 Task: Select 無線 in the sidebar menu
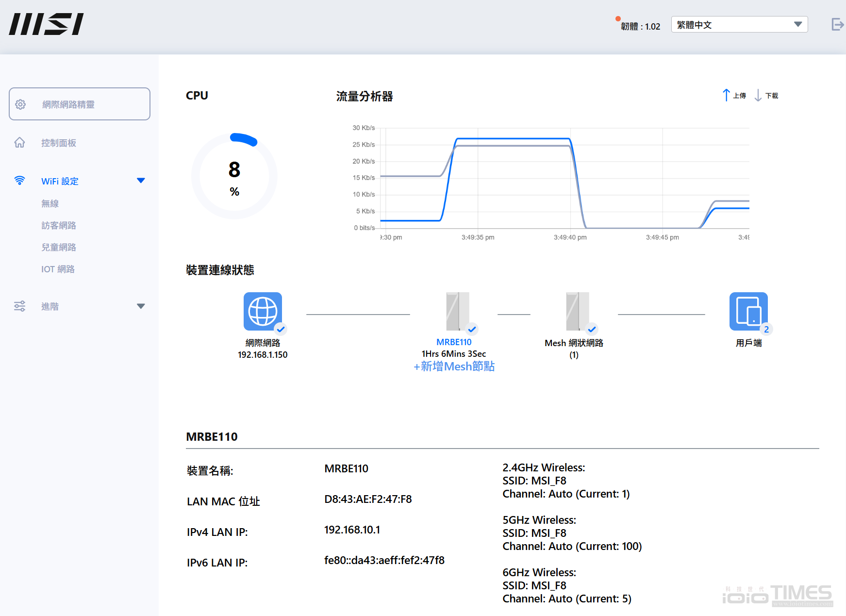[50, 203]
